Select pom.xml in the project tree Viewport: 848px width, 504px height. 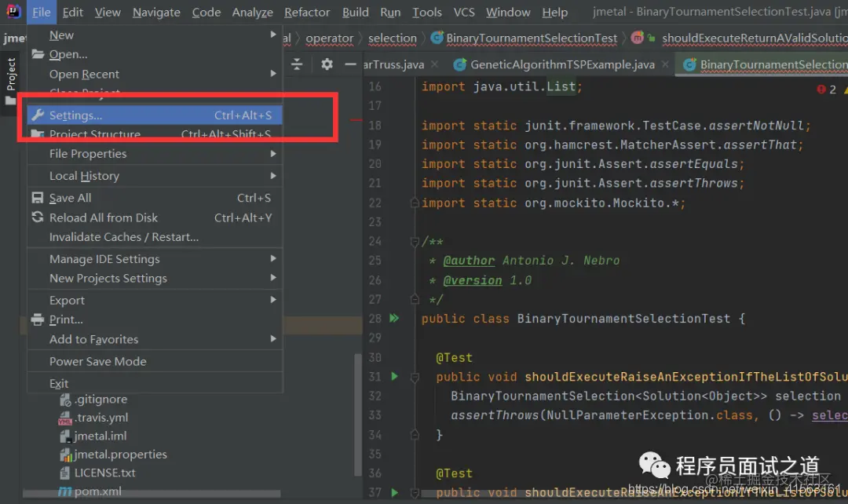click(x=90, y=491)
